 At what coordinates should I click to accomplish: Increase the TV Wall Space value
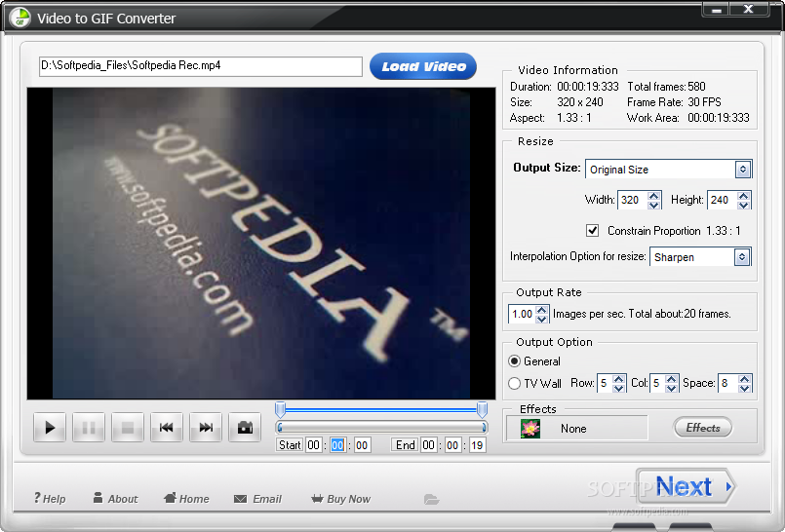pos(744,379)
